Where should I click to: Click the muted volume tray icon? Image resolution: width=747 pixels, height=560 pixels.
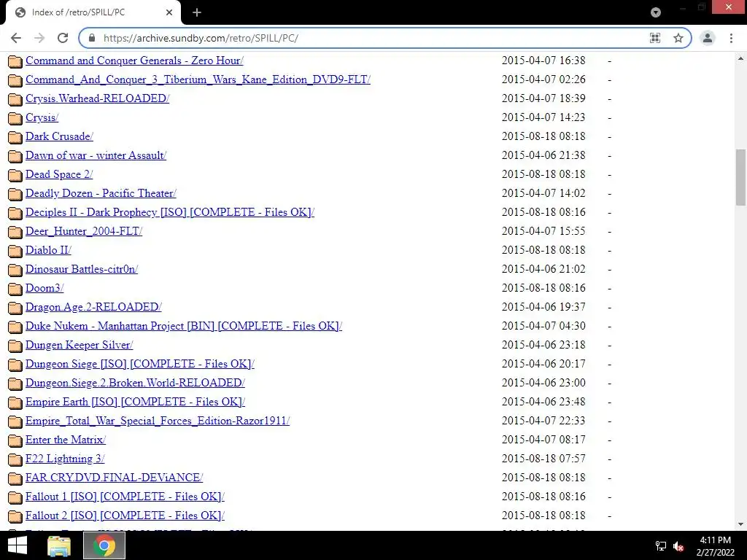click(678, 545)
